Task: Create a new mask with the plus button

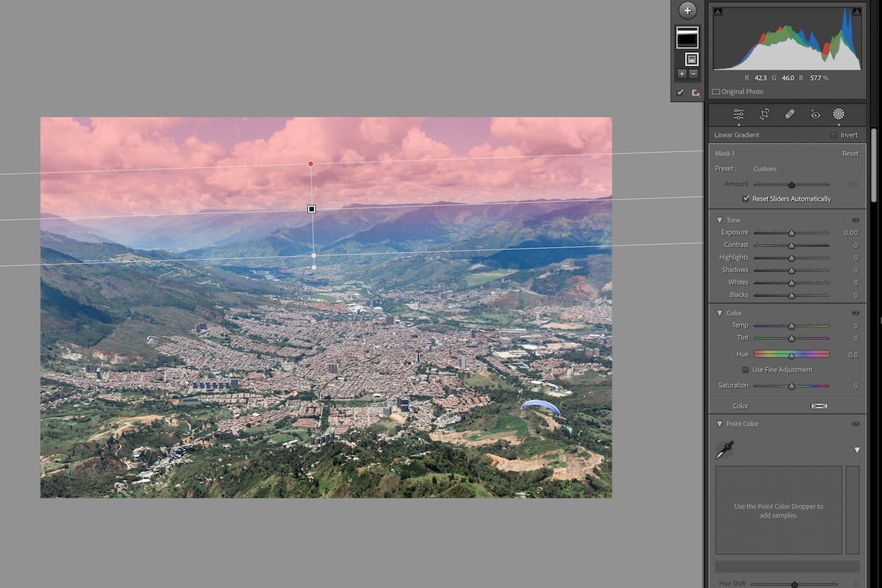Action: point(687,10)
